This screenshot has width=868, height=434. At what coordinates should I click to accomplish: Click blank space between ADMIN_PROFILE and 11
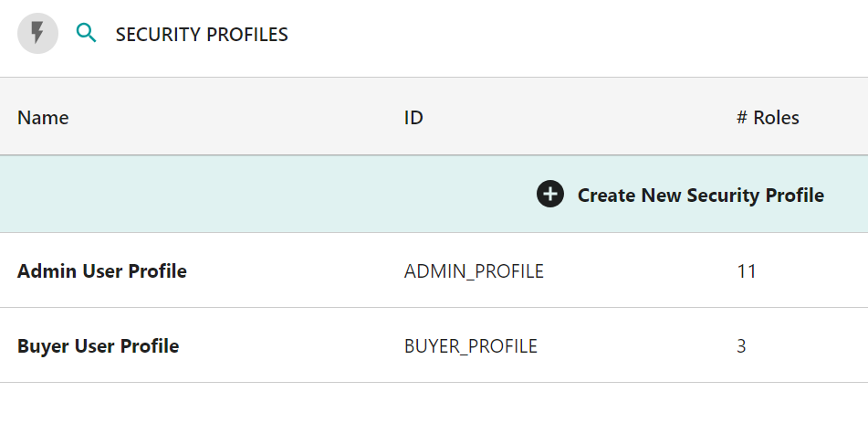(639, 270)
